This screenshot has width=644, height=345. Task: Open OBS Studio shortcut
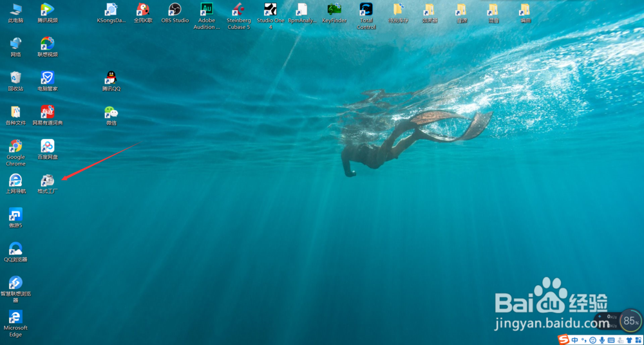[x=175, y=13]
